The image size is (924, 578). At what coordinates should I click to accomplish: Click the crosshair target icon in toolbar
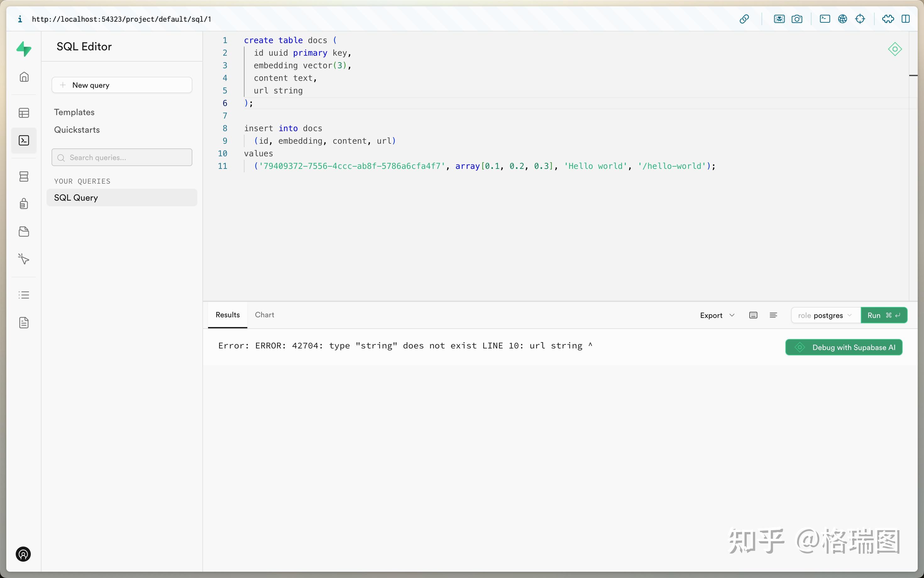pyautogui.click(x=860, y=19)
